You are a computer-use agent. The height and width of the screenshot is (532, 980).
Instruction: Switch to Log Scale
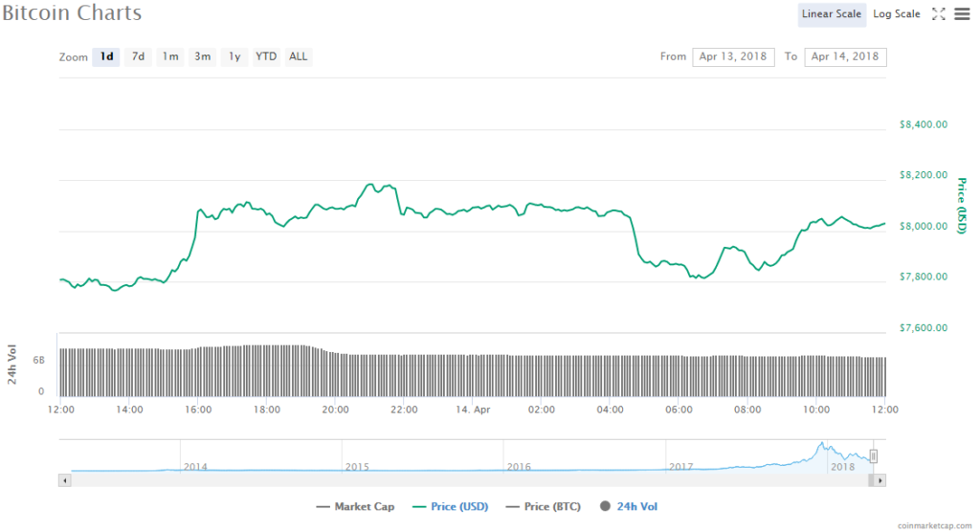click(x=897, y=14)
